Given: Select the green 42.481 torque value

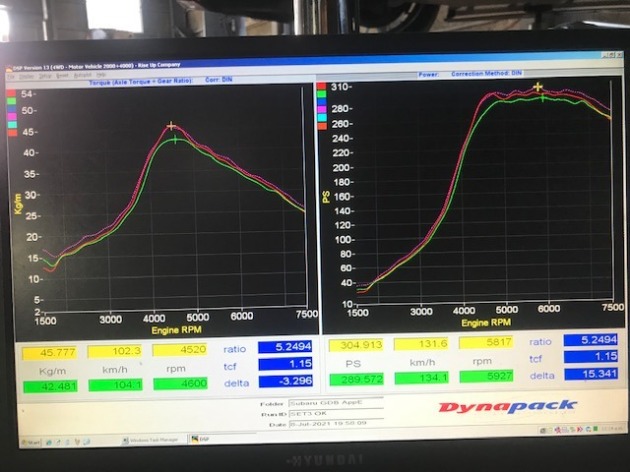Looking at the screenshot, I should pyautogui.click(x=57, y=383).
